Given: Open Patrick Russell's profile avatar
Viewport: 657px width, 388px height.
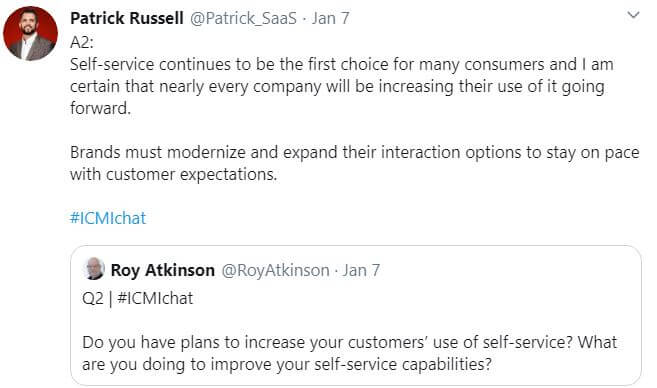Looking at the screenshot, I should tap(30, 33).
